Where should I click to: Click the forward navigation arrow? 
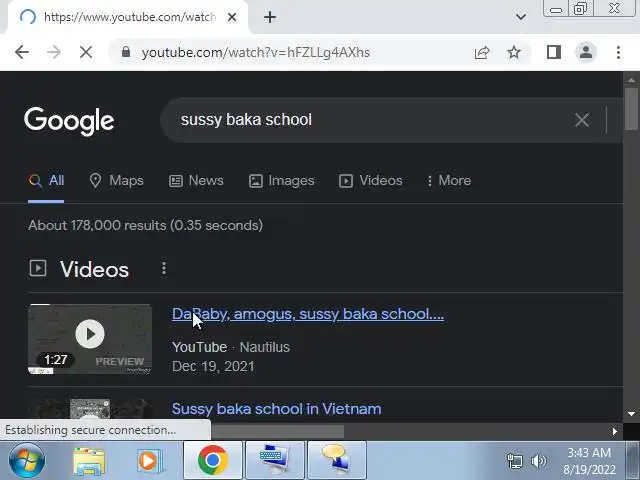click(53, 52)
